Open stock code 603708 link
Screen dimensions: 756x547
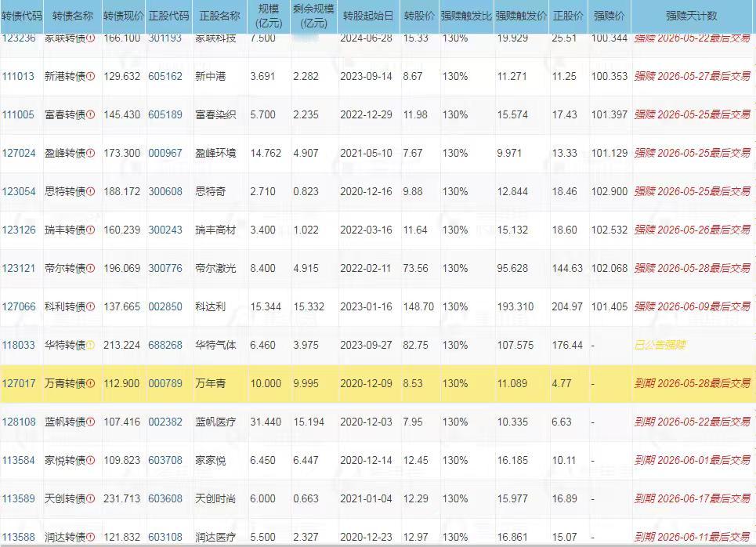click(x=165, y=460)
